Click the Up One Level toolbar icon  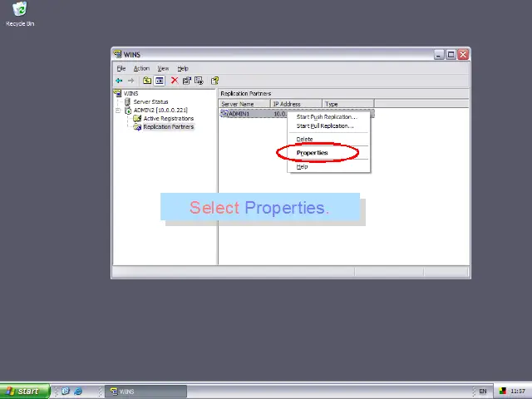click(x=147, y=81)
